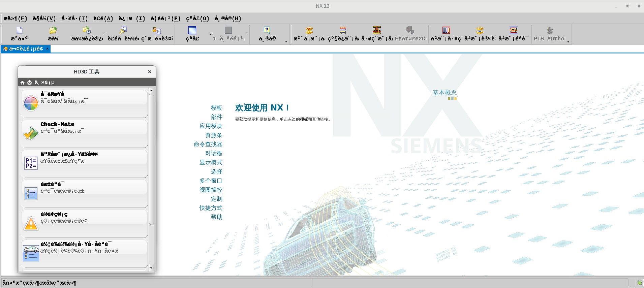
Task: Click the green status indicator in status bar
Action: 639,283
